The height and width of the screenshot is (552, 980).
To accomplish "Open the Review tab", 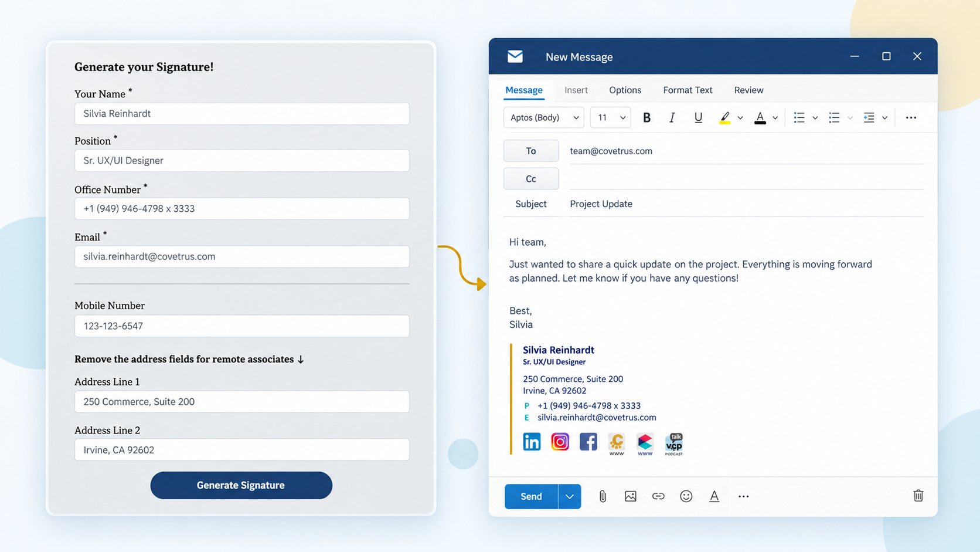I will pos(748,90).
